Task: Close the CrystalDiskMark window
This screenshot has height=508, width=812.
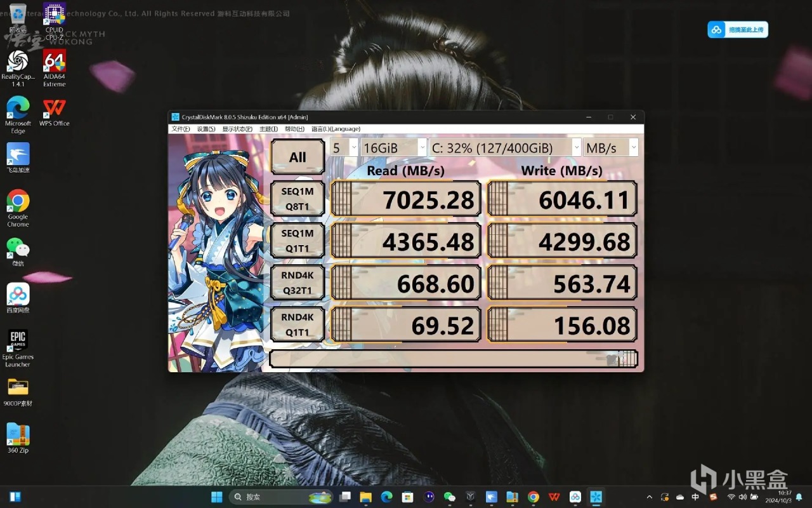Action: point(633,117)
